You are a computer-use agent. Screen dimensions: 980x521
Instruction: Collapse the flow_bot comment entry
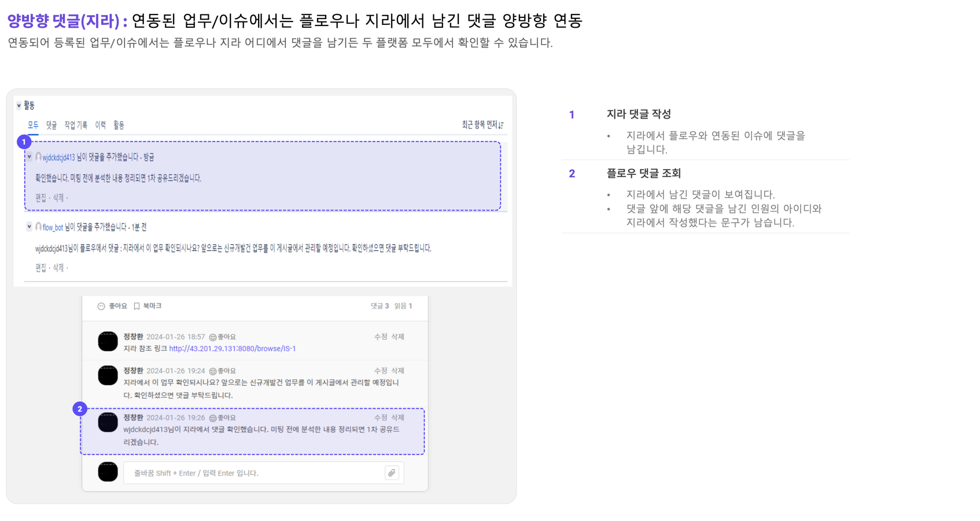pyautogui.click(x=30, y=227)
